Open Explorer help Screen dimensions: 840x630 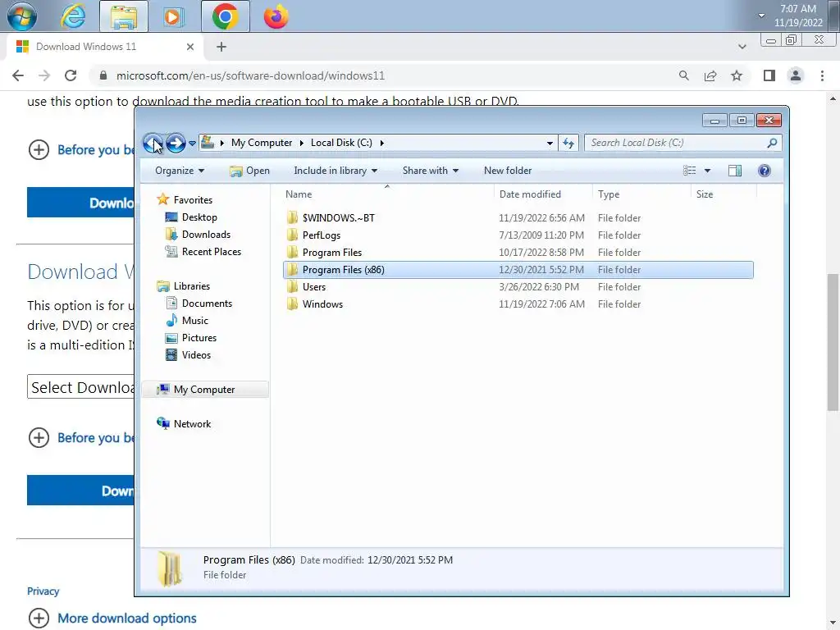click(765, 171)
